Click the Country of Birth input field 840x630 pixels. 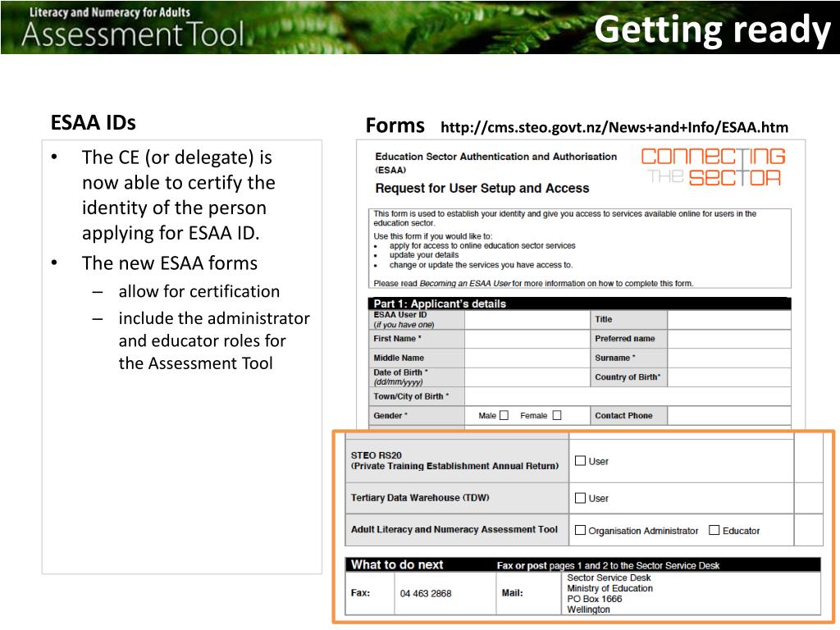[x=729, y=377]
